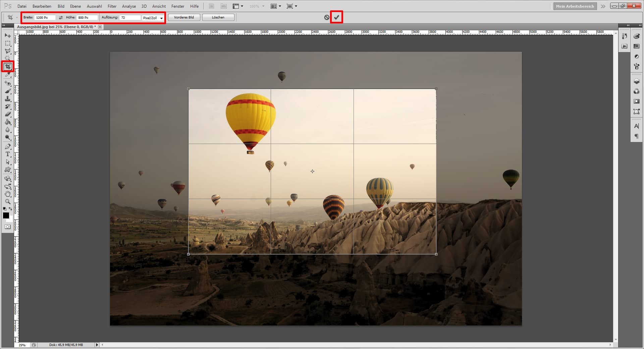Open the Character panel icon
Image resolution: width=644 pixels, height=349 pixels.
click(x=637, y=126)
